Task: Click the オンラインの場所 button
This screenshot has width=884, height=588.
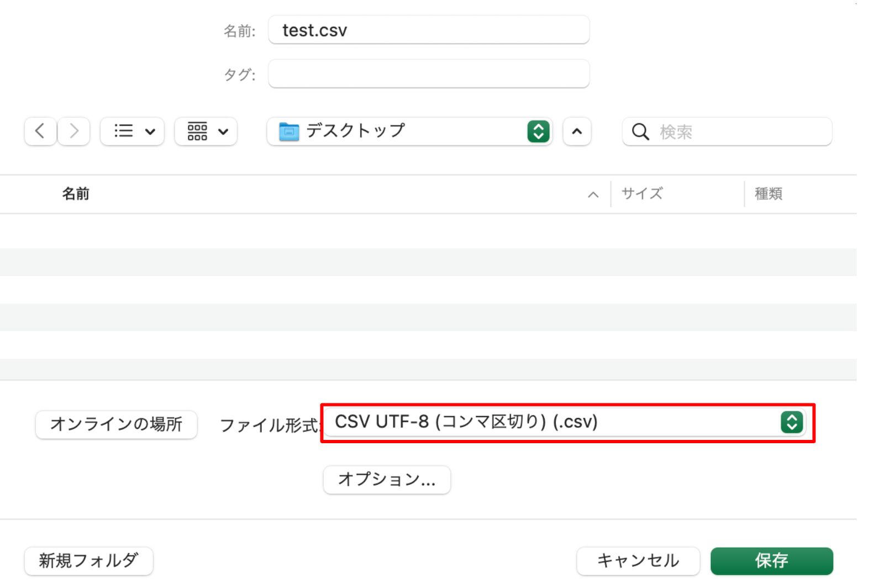Action: coord(116,424)
